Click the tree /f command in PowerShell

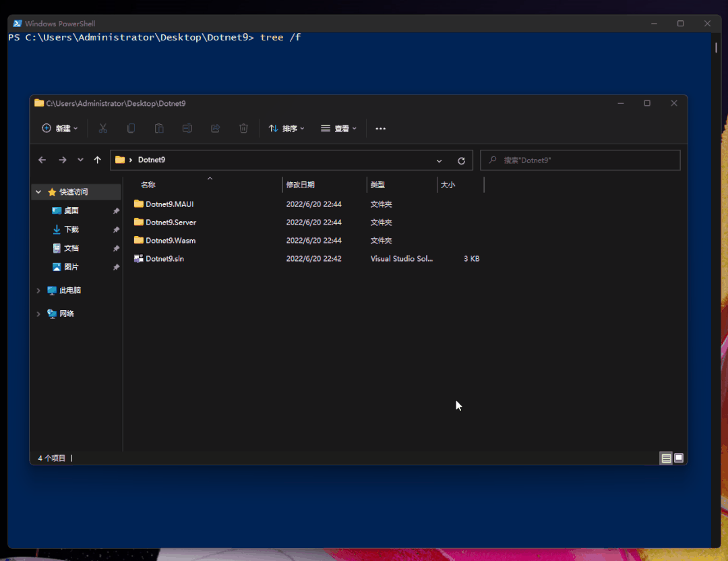[280, 37]
